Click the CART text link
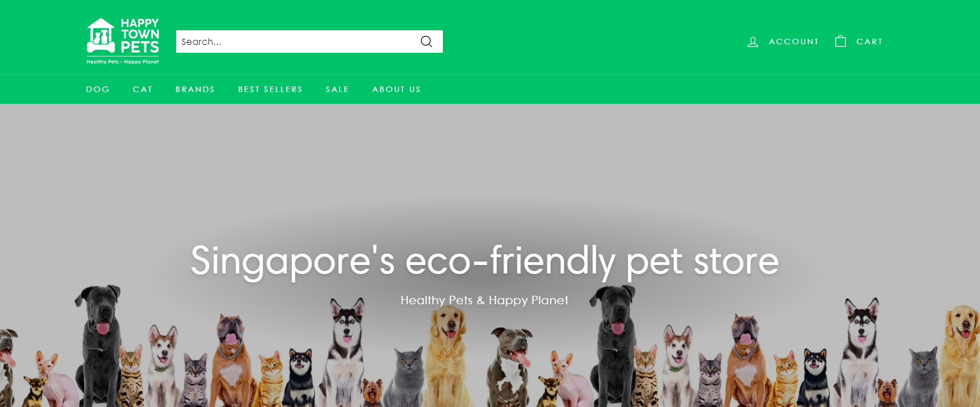 point(869,42)
